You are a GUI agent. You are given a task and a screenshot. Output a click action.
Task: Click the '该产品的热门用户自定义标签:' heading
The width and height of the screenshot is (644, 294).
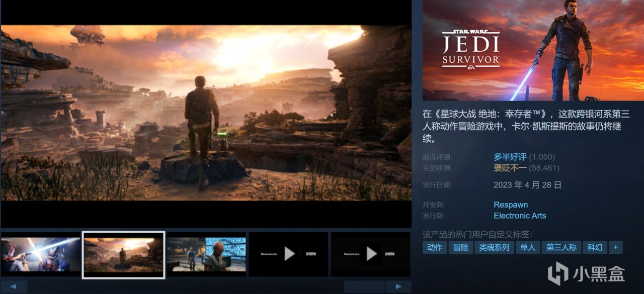click(477, 234)
